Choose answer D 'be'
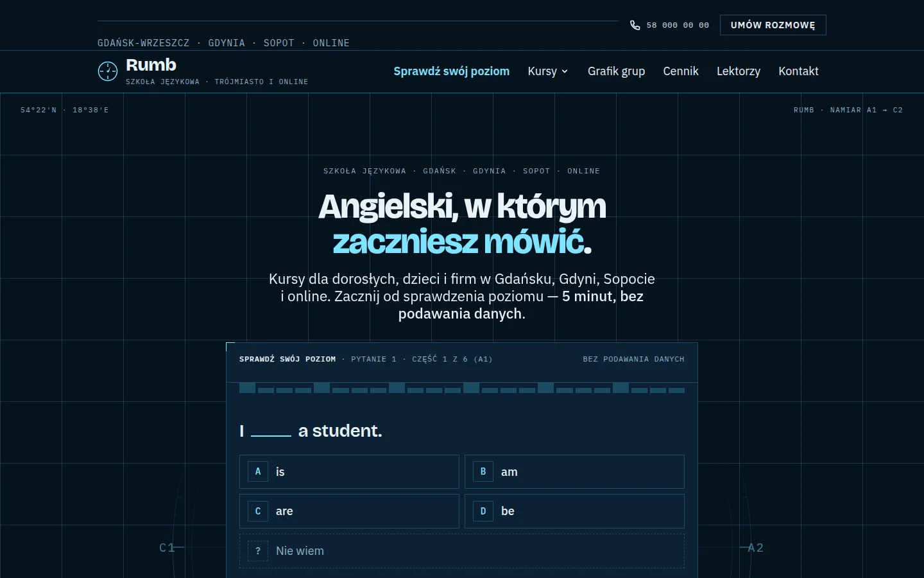The image size is (924, 578). coord(574,511)
